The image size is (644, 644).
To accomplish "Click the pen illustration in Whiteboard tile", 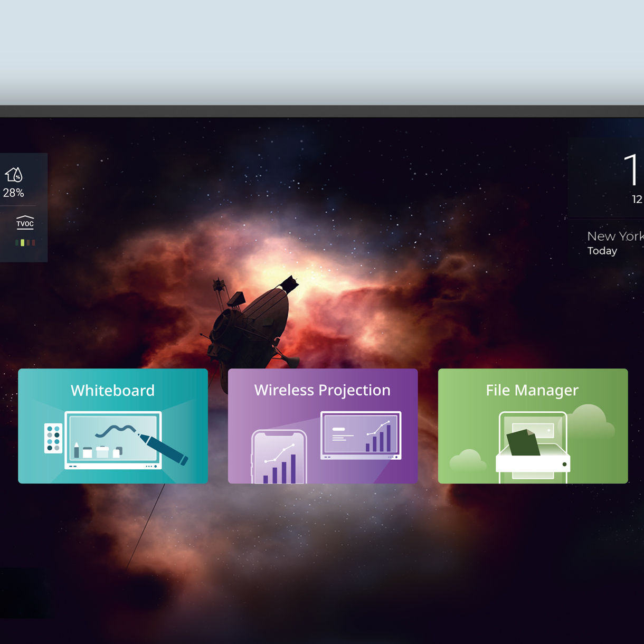I will click(x=164, y=449).
